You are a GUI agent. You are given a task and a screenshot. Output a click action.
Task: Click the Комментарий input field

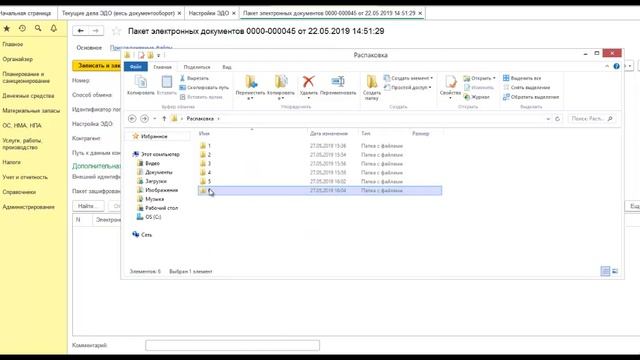(232, 345)
